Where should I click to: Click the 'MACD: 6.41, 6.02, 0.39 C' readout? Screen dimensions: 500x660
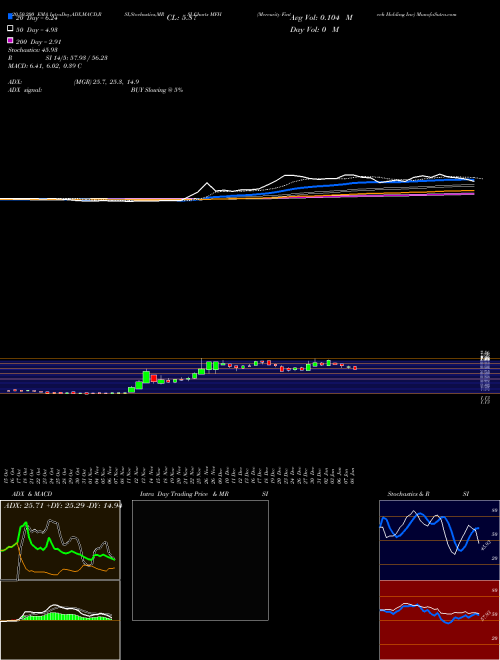pos(45,66)
